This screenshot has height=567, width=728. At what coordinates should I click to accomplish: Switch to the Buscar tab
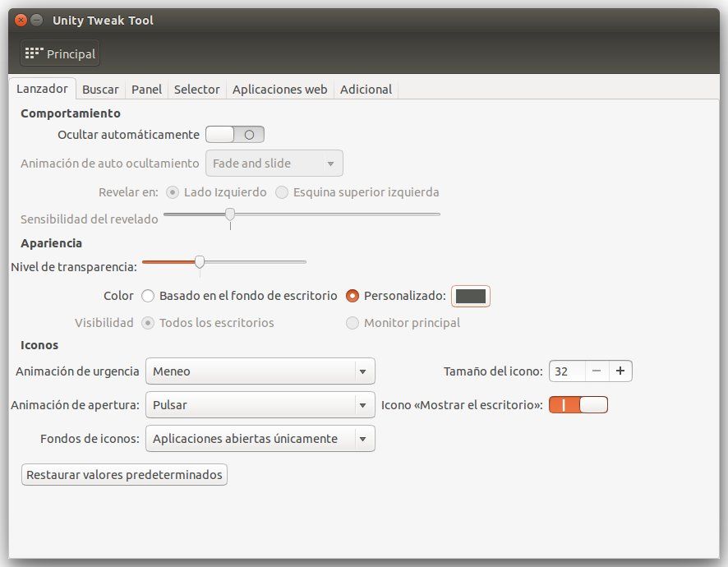[x=100, y=90]
